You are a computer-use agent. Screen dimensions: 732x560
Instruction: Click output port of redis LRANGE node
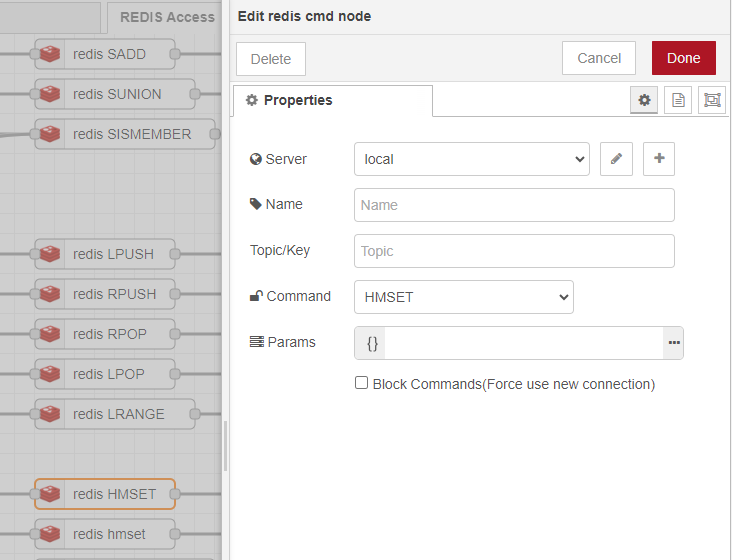(195, 414)
